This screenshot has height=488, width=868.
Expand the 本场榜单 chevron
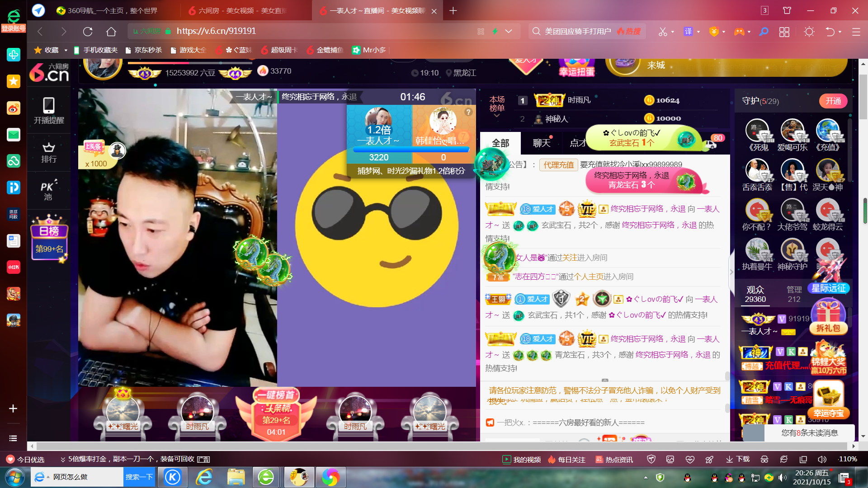[x=496, y=116]
